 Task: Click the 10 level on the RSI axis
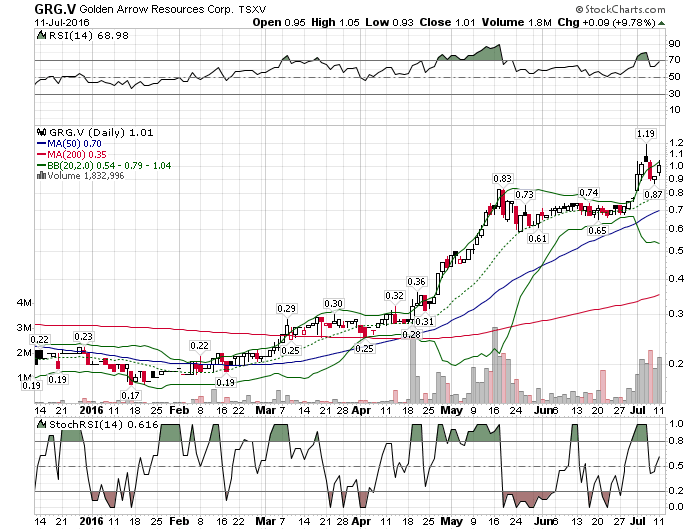[x=674, y=110]
